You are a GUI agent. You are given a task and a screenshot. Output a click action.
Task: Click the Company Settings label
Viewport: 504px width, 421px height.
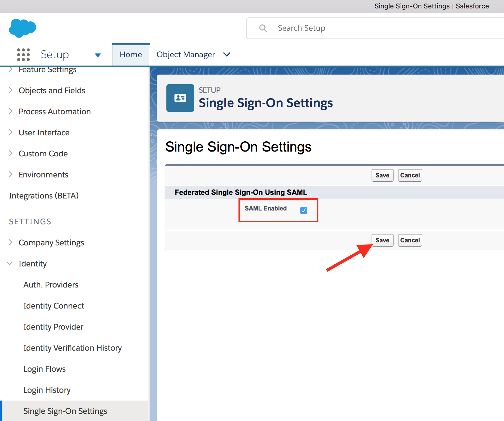51,243
